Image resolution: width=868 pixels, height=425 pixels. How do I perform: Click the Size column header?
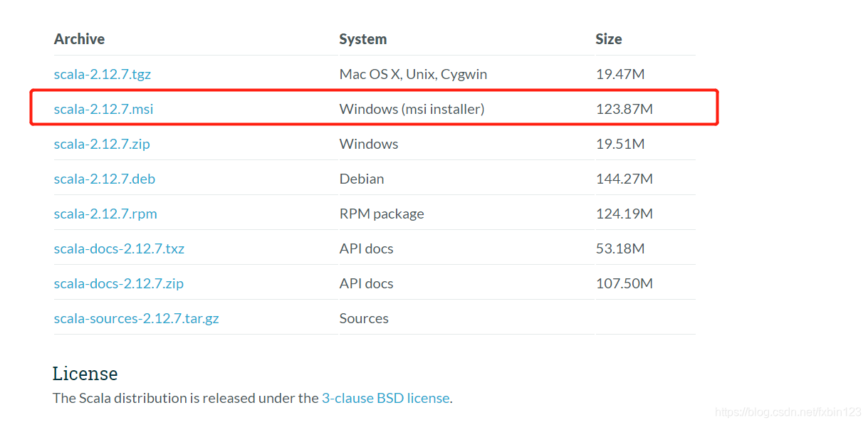coord(609,39)
